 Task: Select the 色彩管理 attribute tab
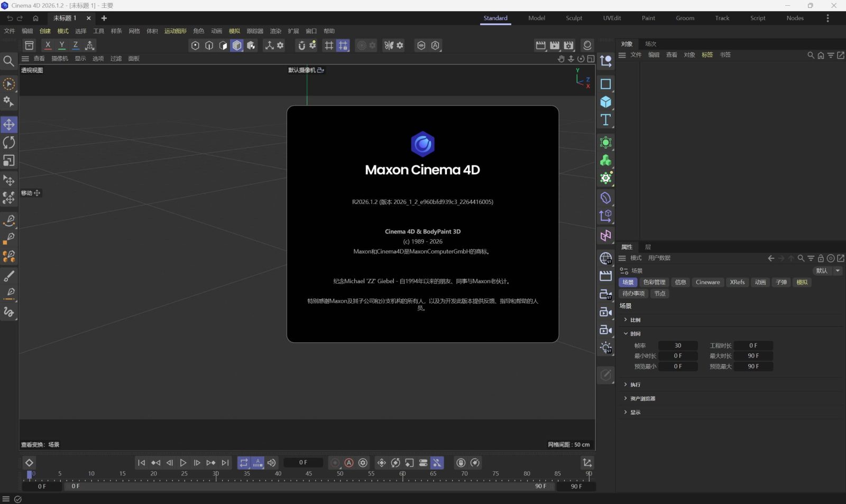tap(654, 282)
